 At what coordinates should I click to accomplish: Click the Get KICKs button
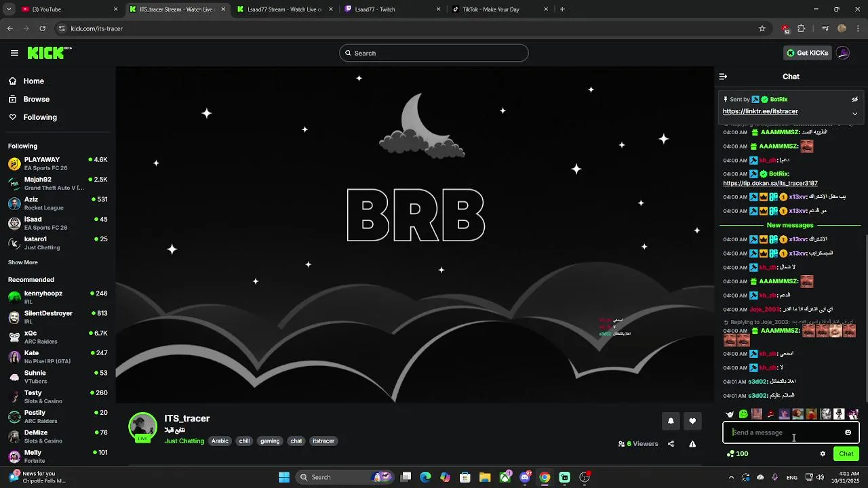click(x=808, y=53)
